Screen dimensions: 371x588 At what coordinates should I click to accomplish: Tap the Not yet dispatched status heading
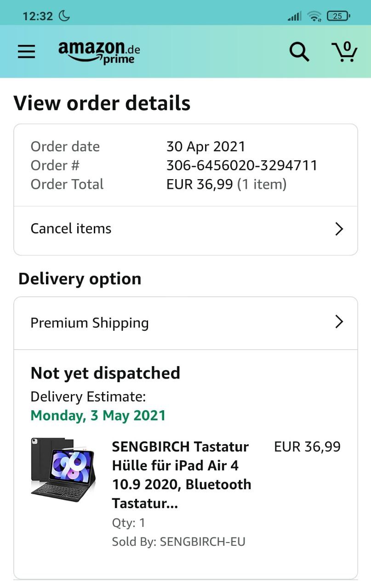pos(105,373)
